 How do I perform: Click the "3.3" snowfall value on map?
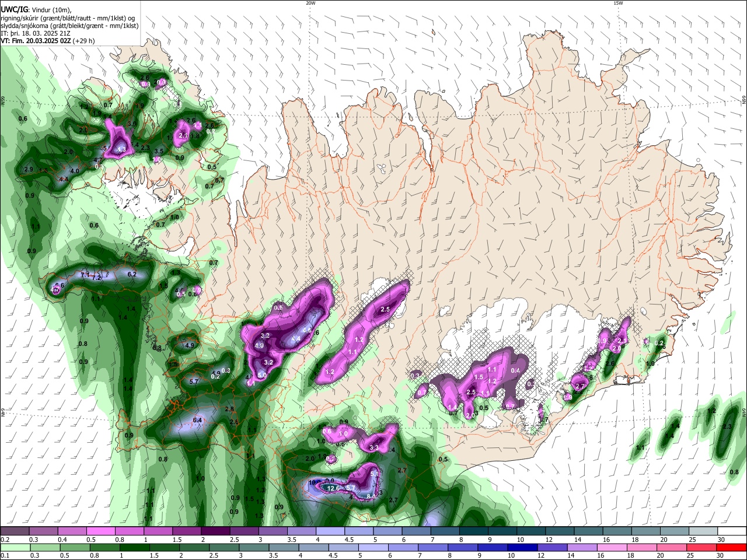(374, 448)
